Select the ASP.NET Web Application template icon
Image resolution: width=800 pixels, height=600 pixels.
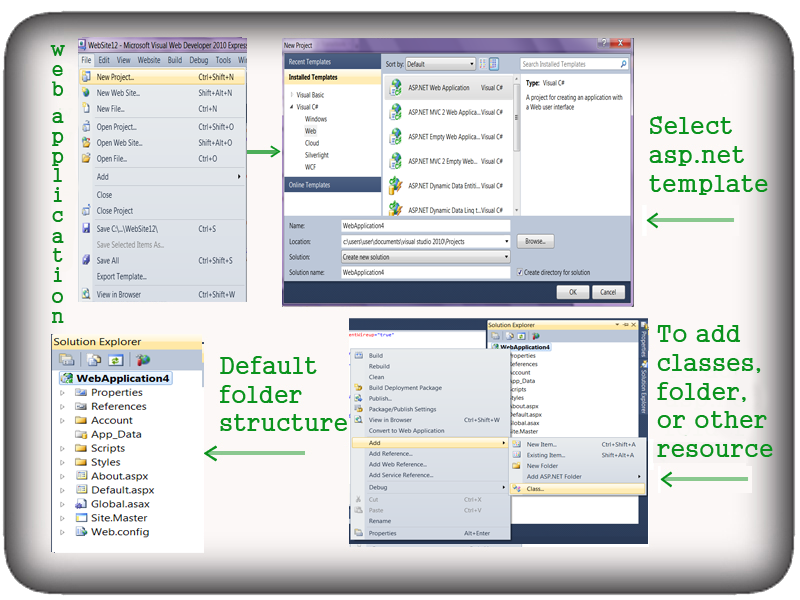point(395,87)
